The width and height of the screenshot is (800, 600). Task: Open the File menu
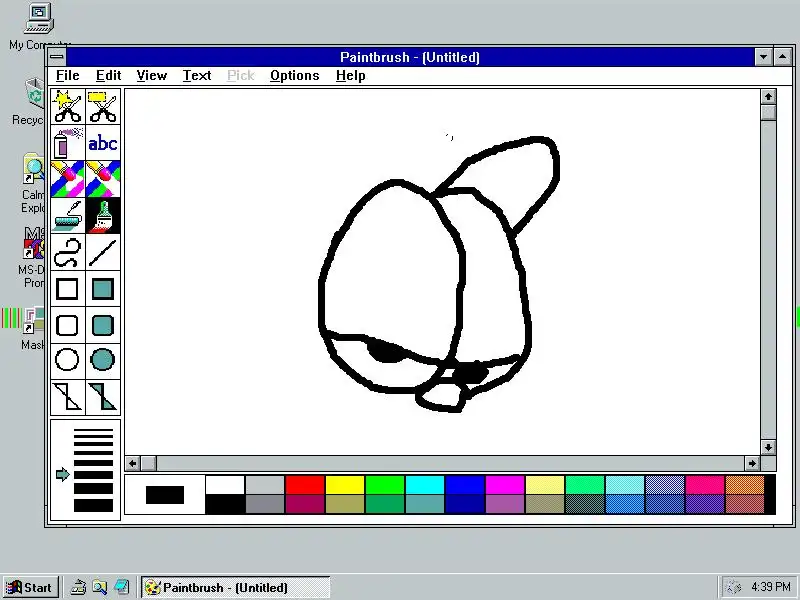[67, 76]
